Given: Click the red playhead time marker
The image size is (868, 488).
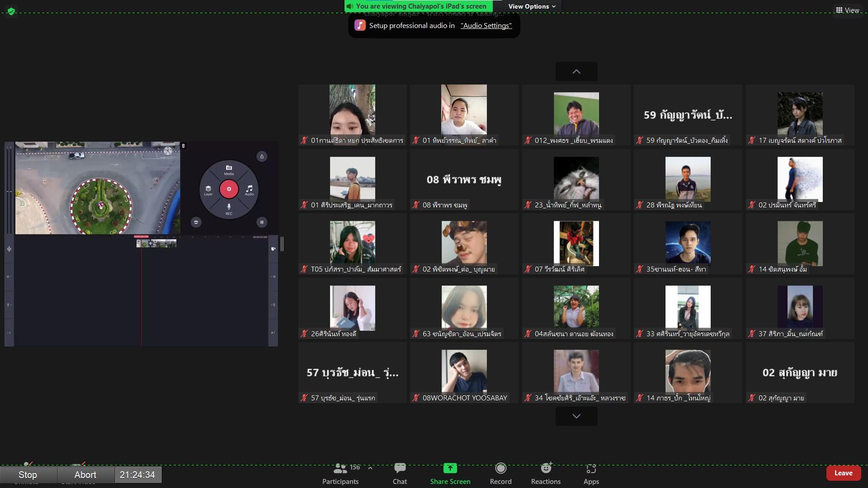Looking at the screenshot, I should coord(141,236).
